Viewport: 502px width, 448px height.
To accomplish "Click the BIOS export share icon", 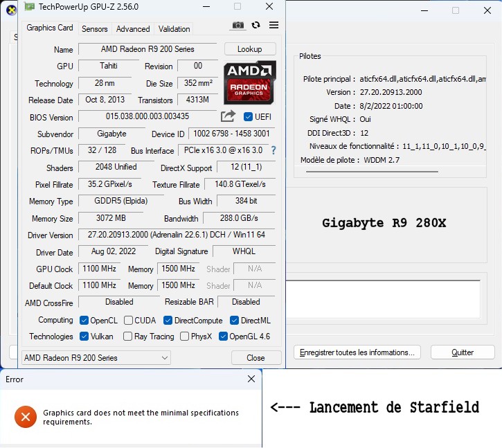I will [x=228, y=116].
